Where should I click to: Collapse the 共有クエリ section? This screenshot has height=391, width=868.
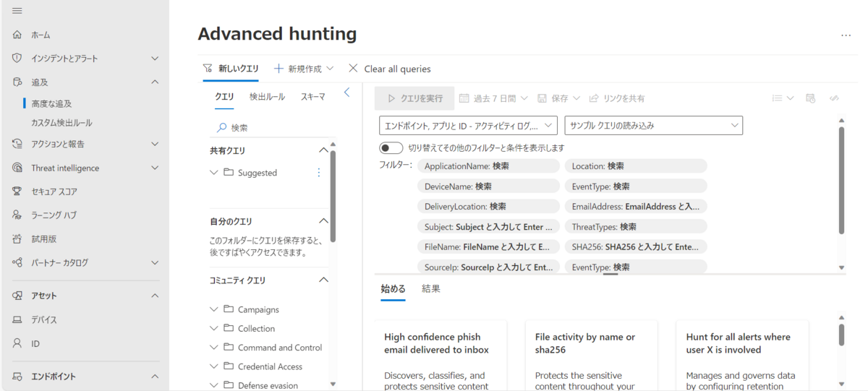[x=323, y=150]
